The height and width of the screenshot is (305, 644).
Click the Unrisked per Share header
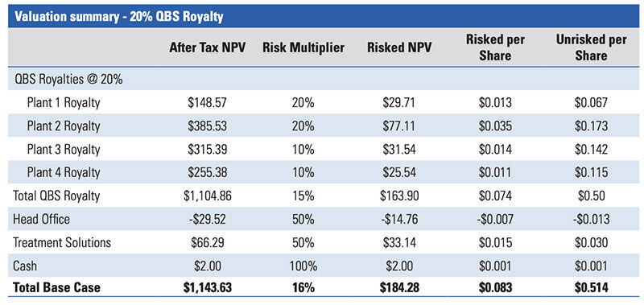(591, 47)
